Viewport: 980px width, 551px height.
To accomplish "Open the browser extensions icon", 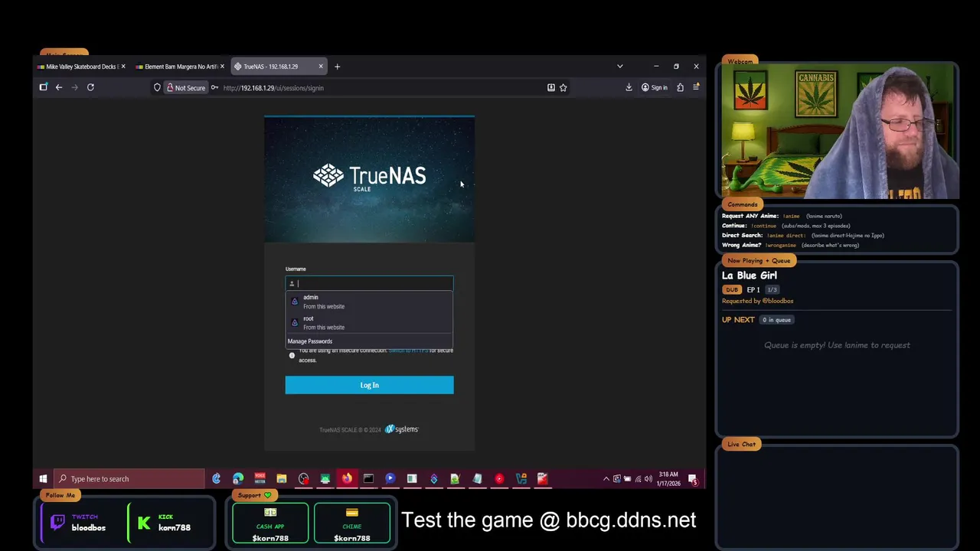I will (x=680, y=87).
